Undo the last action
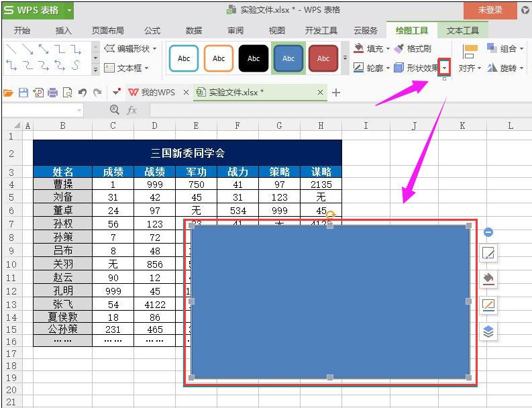The height and width of the screenshot is (408, 532). pos(83,93)
